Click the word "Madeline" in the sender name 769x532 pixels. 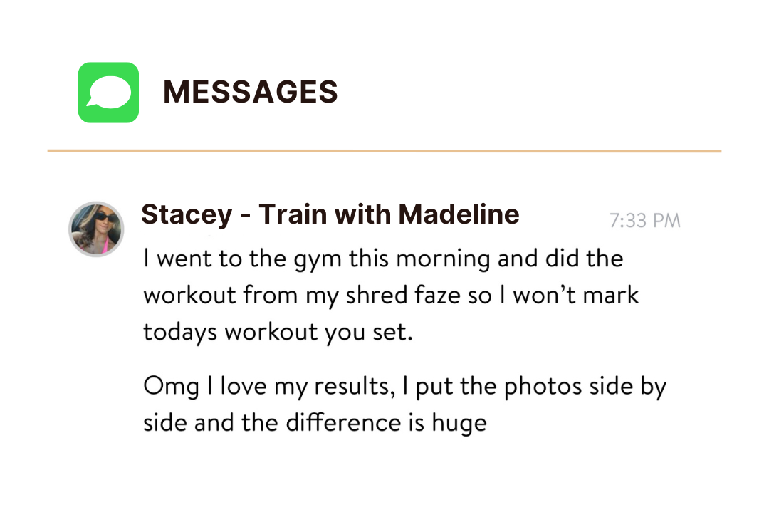click(459, 214)
